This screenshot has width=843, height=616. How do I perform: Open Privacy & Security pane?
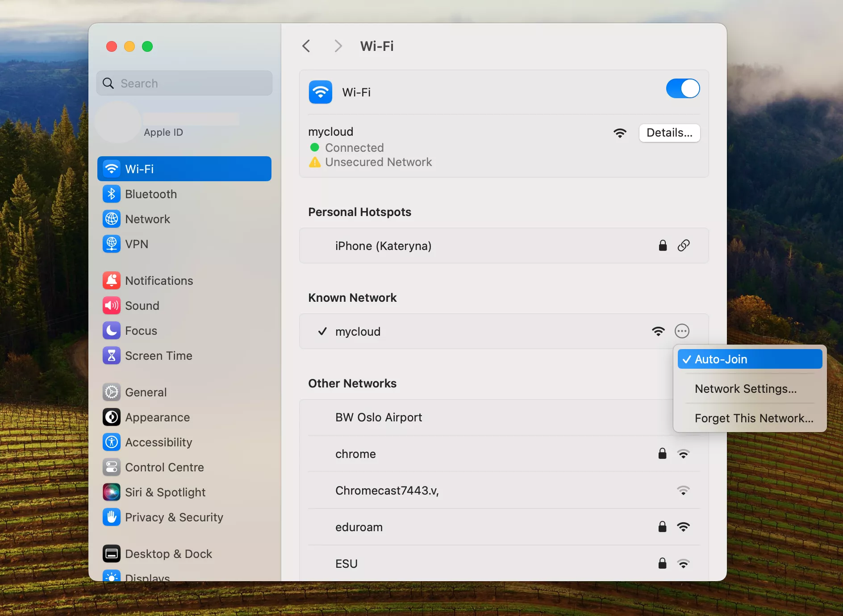[174, 517]
